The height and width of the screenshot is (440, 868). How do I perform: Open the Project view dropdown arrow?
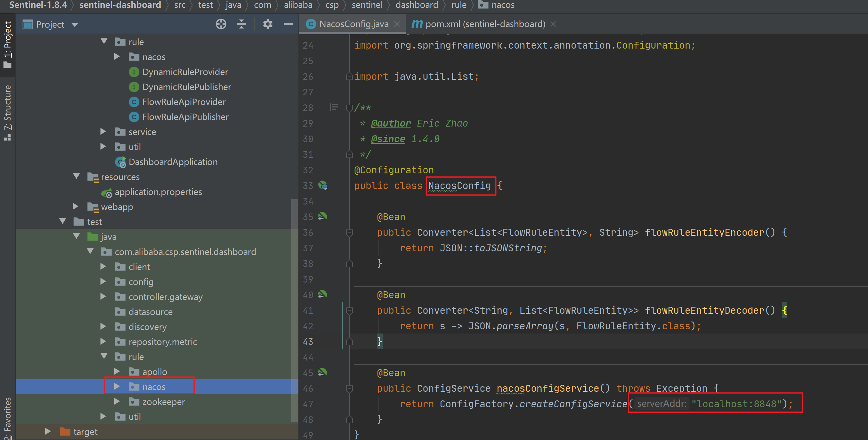coord(75,25)
